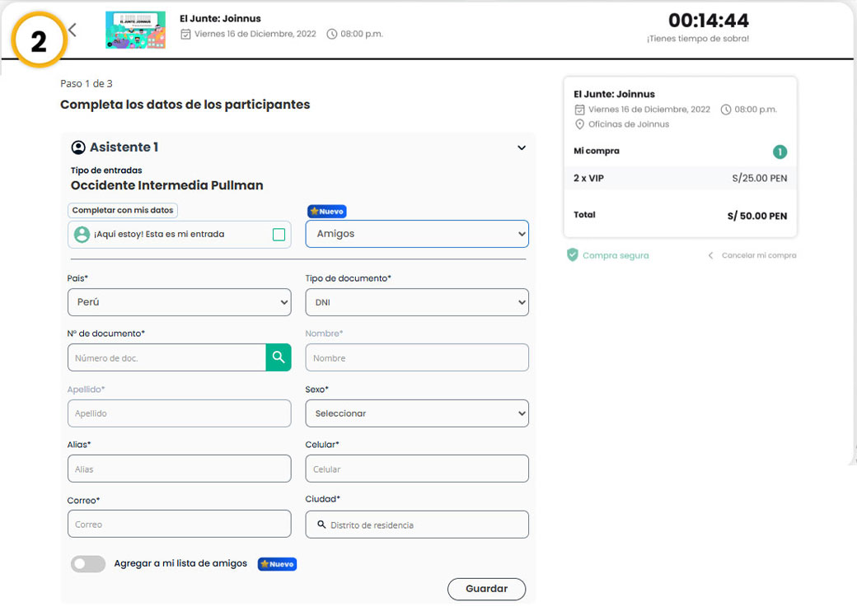Open the Tipo de documento DNI dropdown
This screenshot has width=857, height=616.
[417, 302]
